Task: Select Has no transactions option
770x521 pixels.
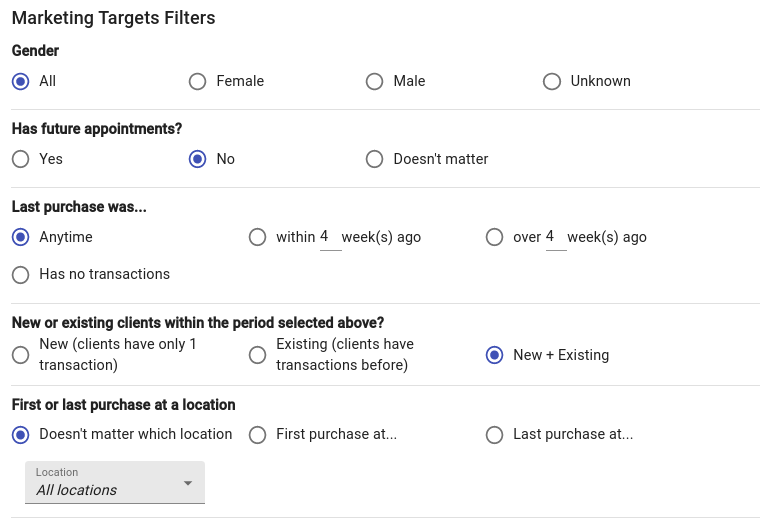Action: pos(21,274)
